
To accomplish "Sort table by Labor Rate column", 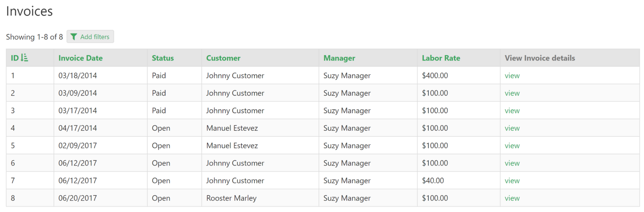I will 441,58.
